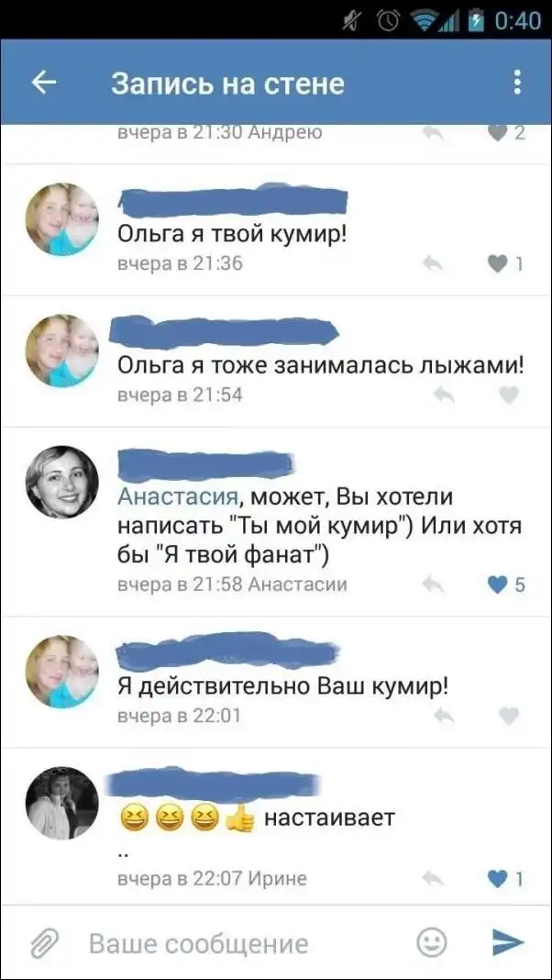The height and width of the screenshot is (980, 552).
Task: Toggle like on the 22:07 comment
Action: 498,879
